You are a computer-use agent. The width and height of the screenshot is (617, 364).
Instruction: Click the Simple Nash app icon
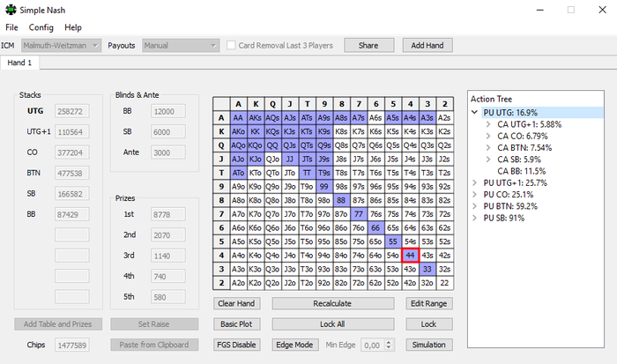coord(9,9)
